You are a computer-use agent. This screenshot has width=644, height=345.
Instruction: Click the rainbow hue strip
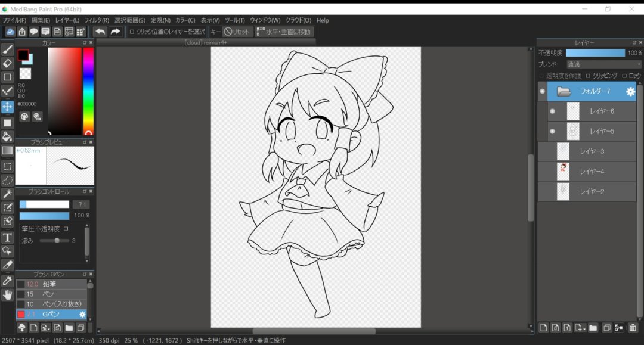tap(88, 91)
